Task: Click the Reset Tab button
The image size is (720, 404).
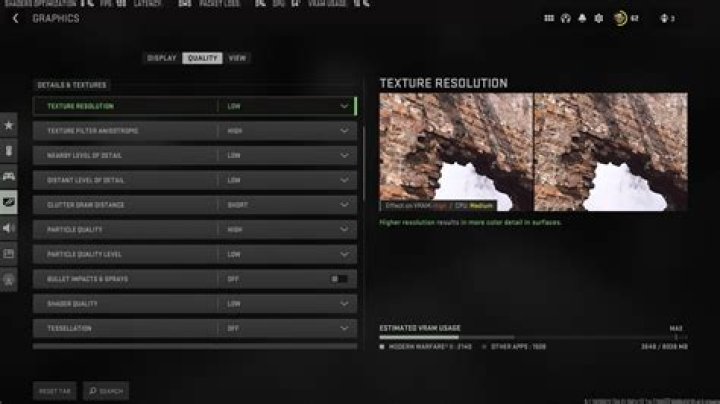Action: point(54,390)
